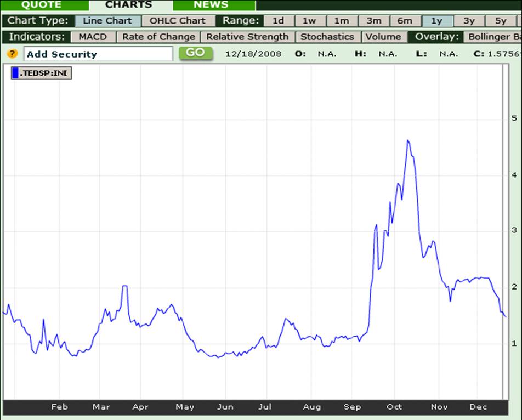Click the Oct label on time axis
Viewport: 522px width, 420px height.
394,407
